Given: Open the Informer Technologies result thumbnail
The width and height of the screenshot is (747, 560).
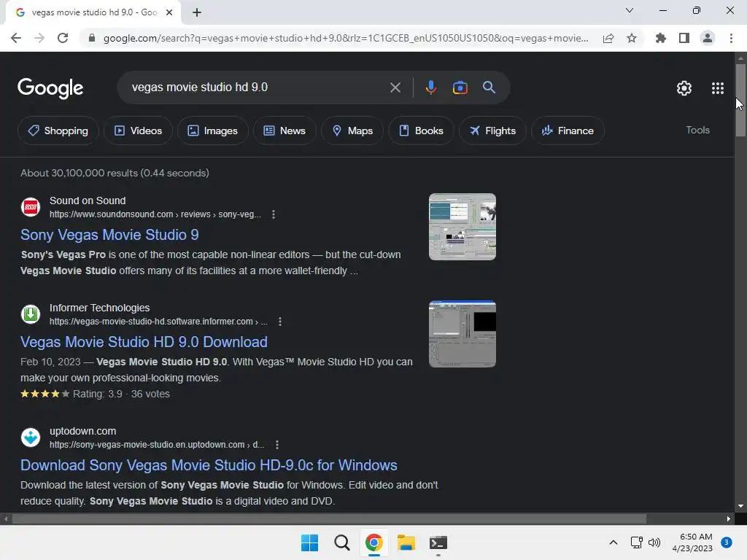Looking at the screenshot, I should (x=462, y=334).
